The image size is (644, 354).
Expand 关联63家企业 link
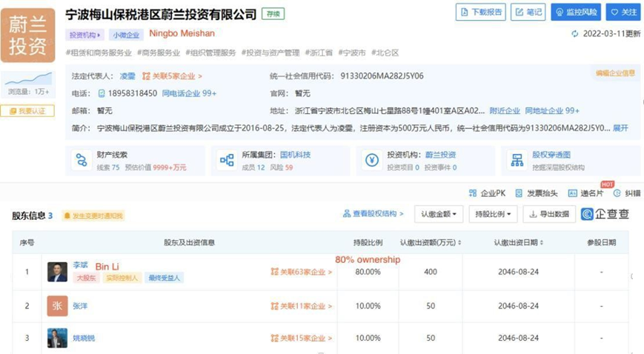(301, 272)
